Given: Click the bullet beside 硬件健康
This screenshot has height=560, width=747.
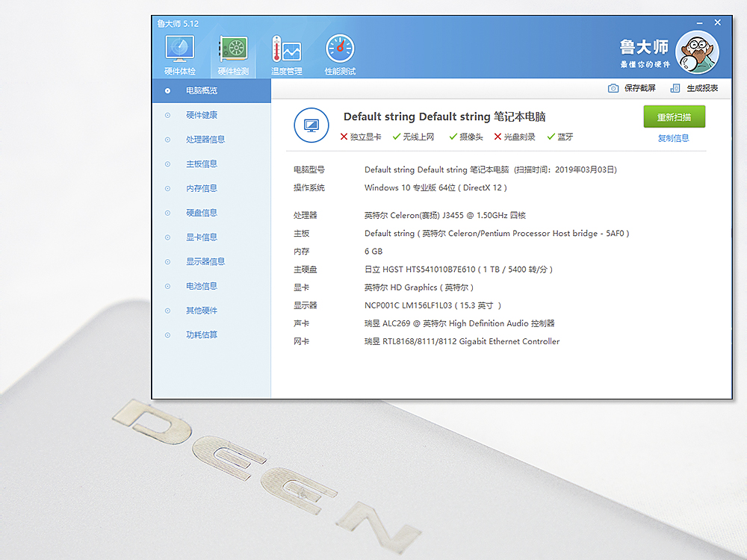Looking at the screenshot, I should pos(167,115).
